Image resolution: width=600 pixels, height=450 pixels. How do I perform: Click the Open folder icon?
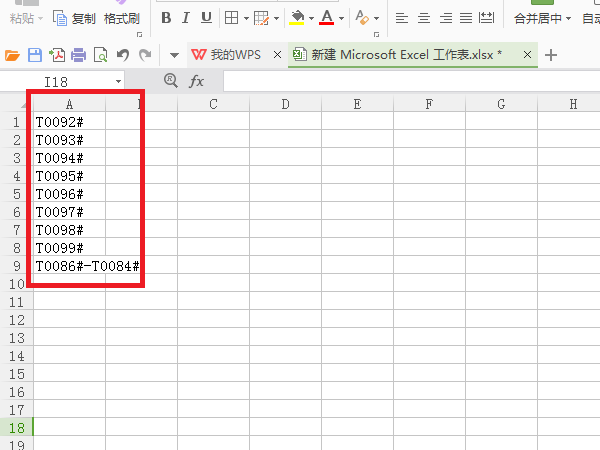[12, 55]
